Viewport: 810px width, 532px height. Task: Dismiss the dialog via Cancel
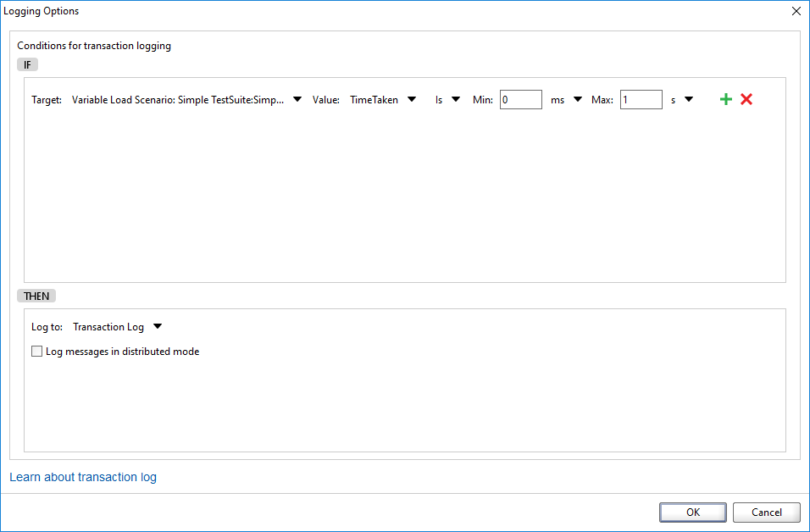(766, 512)
